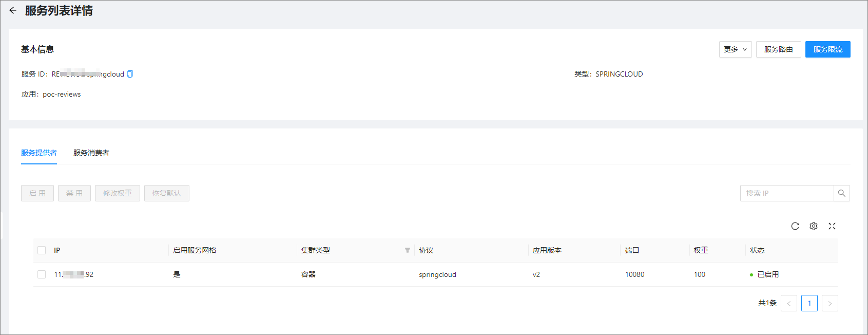The width and height of the screenshot is (868, 335).
Task: Click the weight value 100
Action: click(x=700, y=274)
